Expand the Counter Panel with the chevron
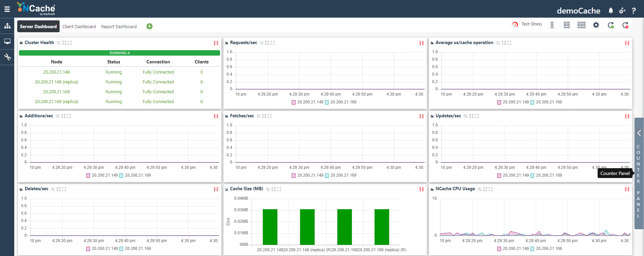The image size is (644, 256). click(x=639, y=133)
